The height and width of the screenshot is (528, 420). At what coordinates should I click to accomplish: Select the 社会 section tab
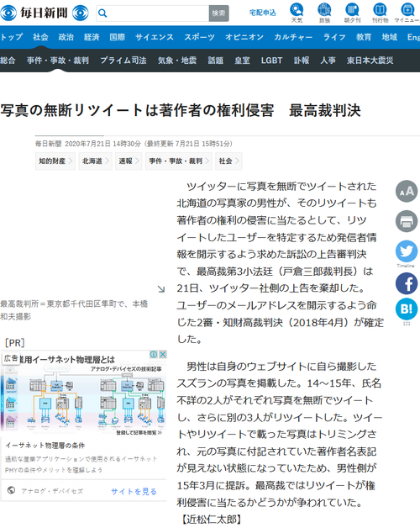40,37
